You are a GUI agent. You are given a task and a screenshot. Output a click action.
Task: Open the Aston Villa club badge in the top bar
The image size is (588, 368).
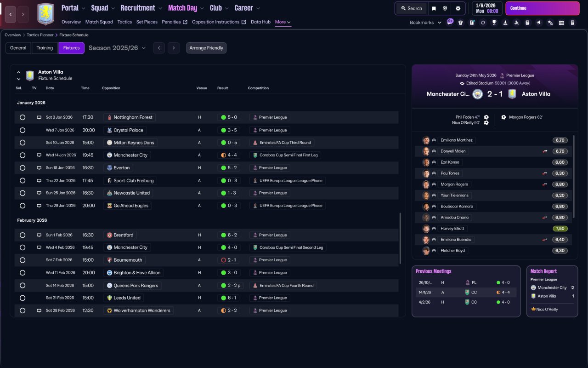45,14
